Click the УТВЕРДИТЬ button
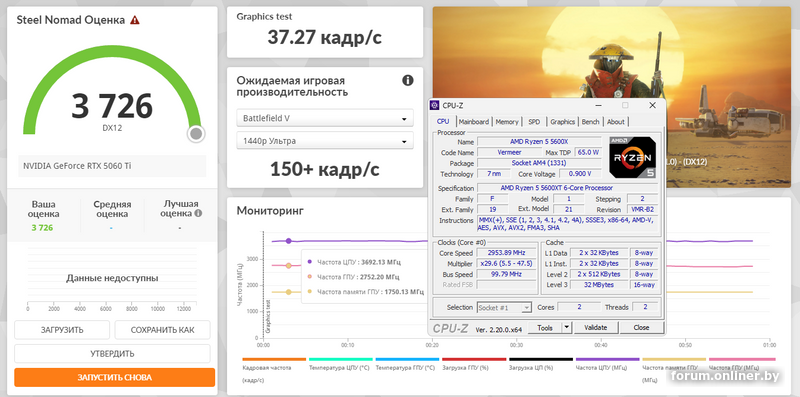Screen dimensions: 800x397 click(x=112, y=354)
